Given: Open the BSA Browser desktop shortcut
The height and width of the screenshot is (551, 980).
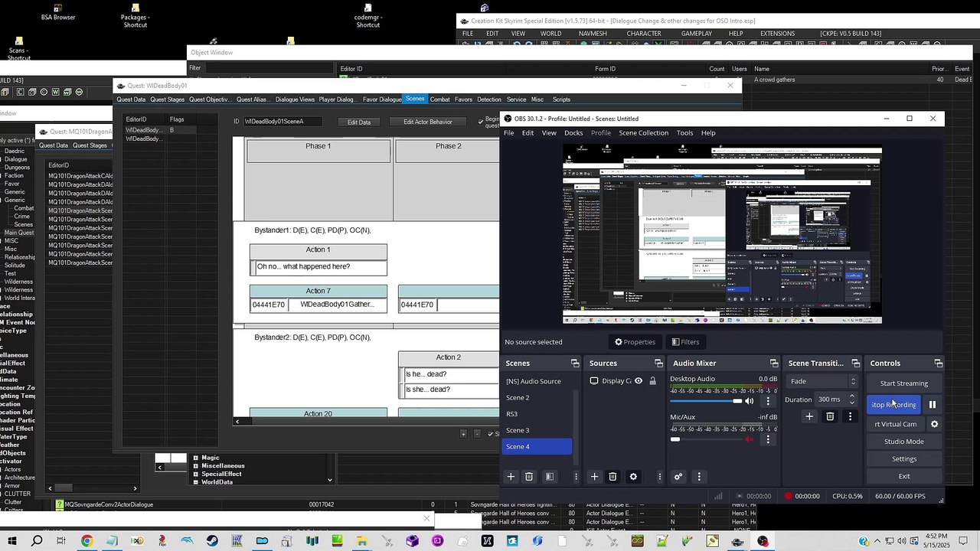Looking at the screenshot, I should point(58,12).
